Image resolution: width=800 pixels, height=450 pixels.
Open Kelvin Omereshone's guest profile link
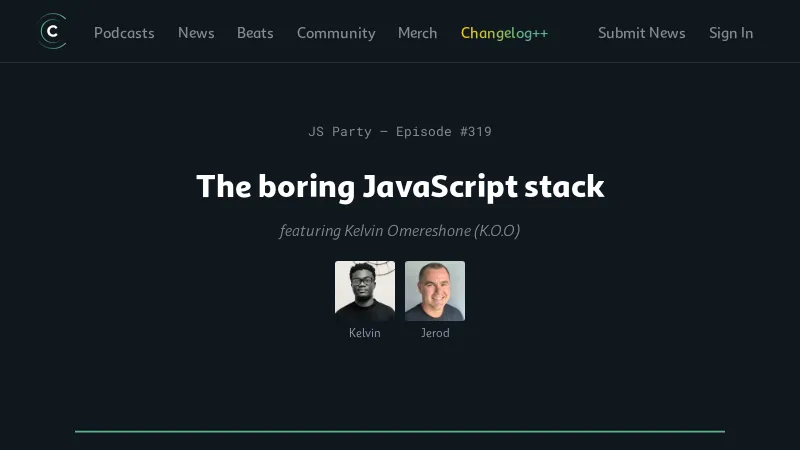pyautogui.click(x=407, y=231)
